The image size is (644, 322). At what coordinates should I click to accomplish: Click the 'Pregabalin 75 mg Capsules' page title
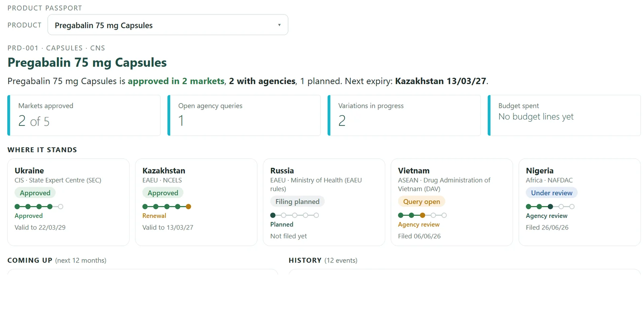pos(87,62)
